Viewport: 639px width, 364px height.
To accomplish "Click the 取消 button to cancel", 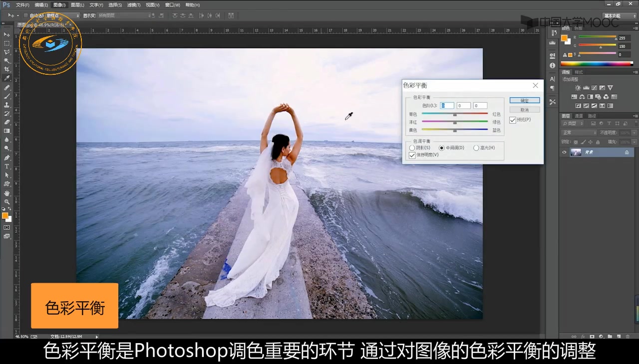I will pos(524,109).
